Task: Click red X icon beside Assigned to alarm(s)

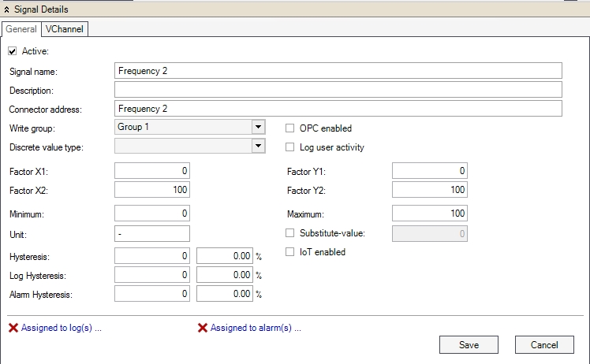Action: pyautogui.click(x=203, y=328)
